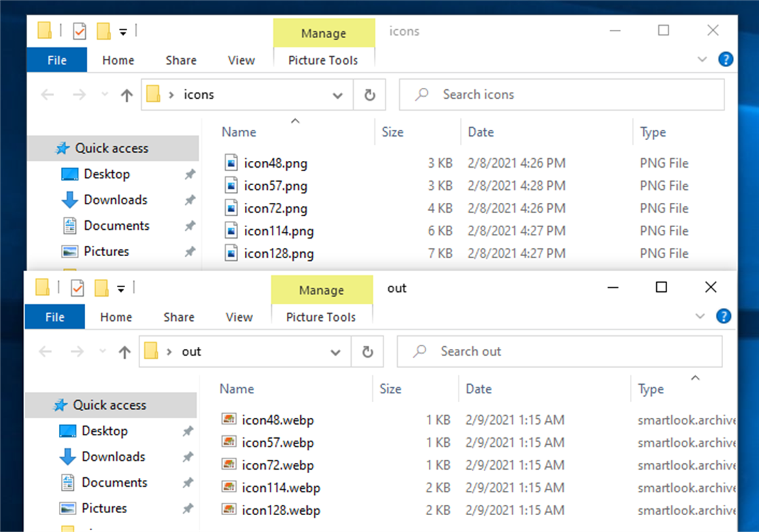This screenshot has width=759, height=532.
Task: Click Properties quick-access icon in icons window
Action: click(79, 31)
